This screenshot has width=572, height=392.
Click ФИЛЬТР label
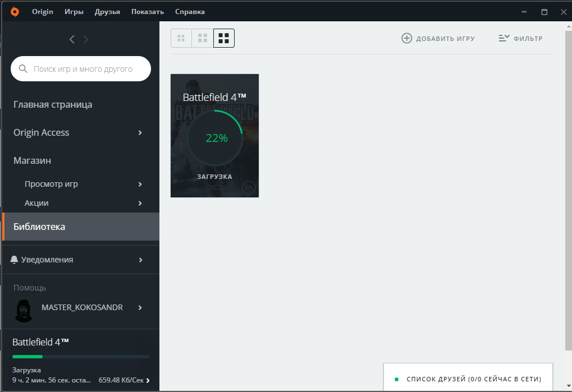coord(528,39)
